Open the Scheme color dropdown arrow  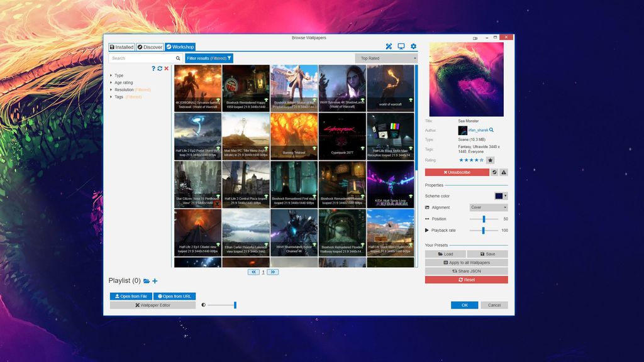506,196
